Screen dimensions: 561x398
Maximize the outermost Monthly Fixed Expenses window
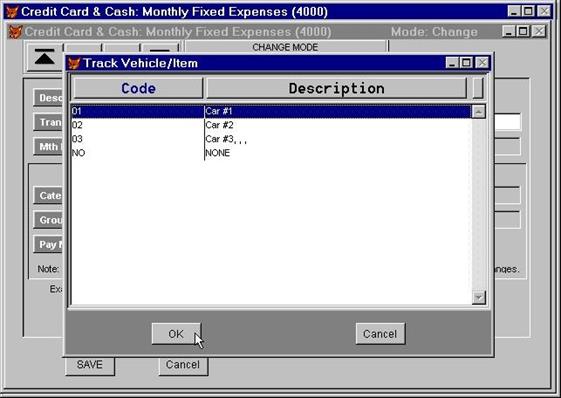coord(528,11)
